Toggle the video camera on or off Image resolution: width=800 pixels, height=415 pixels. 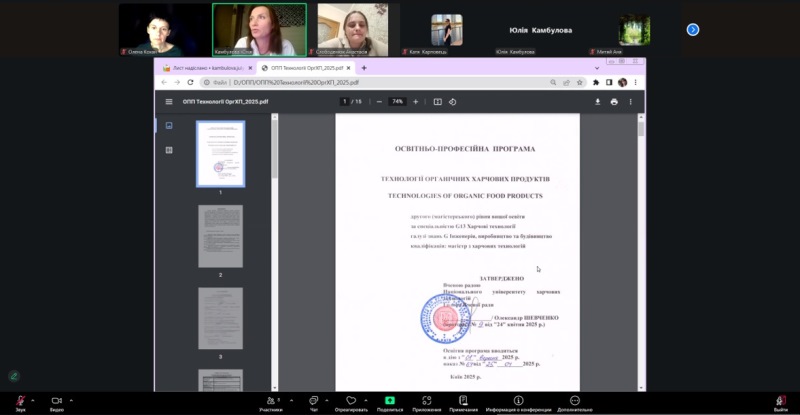click(x=57, y=402)
